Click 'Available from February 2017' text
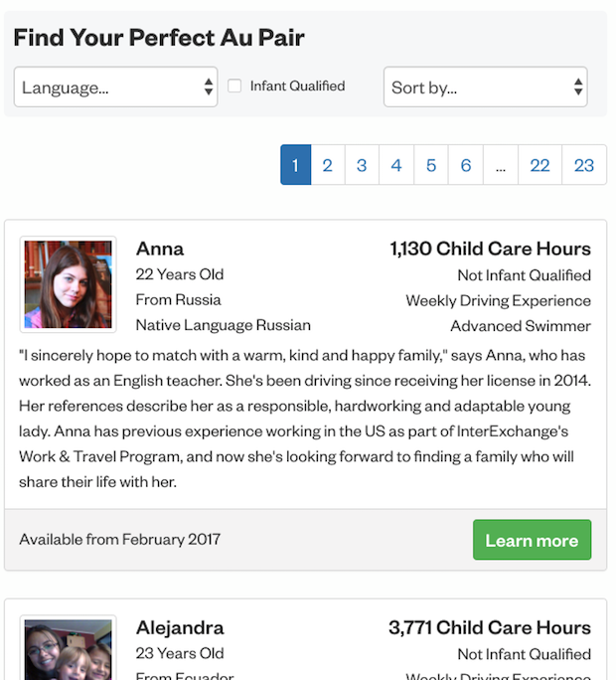This screenshot has height=680, width=616. (x=119, y=540)
